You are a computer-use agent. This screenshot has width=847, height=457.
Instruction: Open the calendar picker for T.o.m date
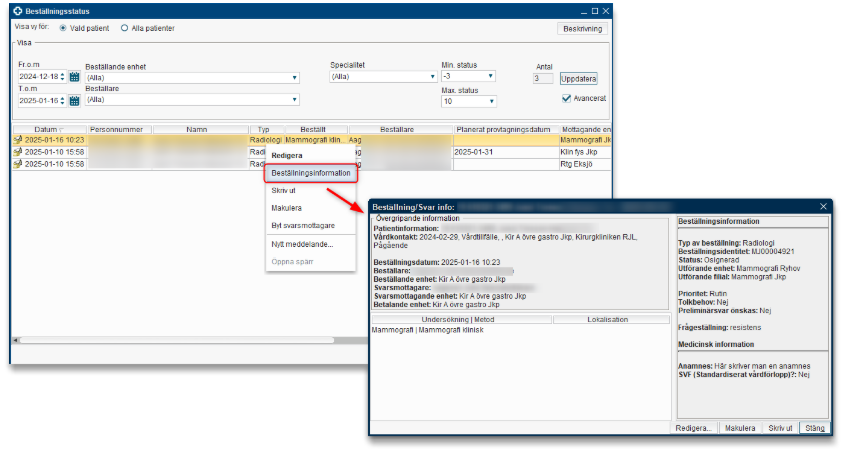(74, 100)
